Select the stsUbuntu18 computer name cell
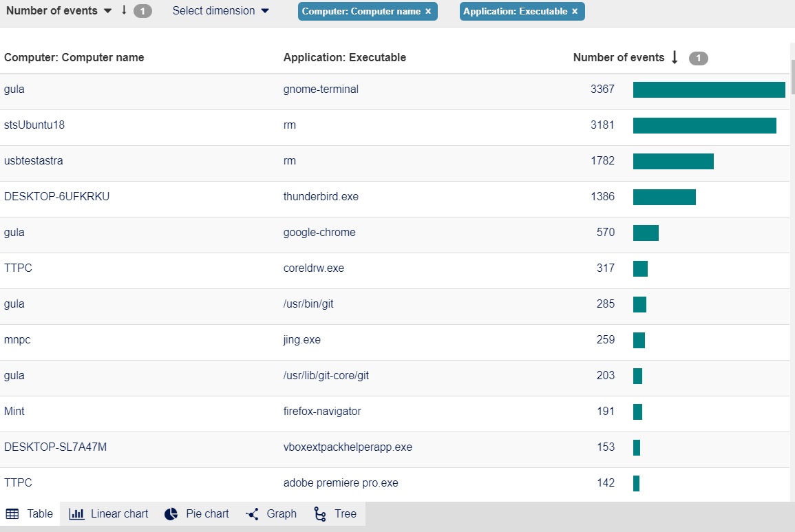 (x=34, y=125)
